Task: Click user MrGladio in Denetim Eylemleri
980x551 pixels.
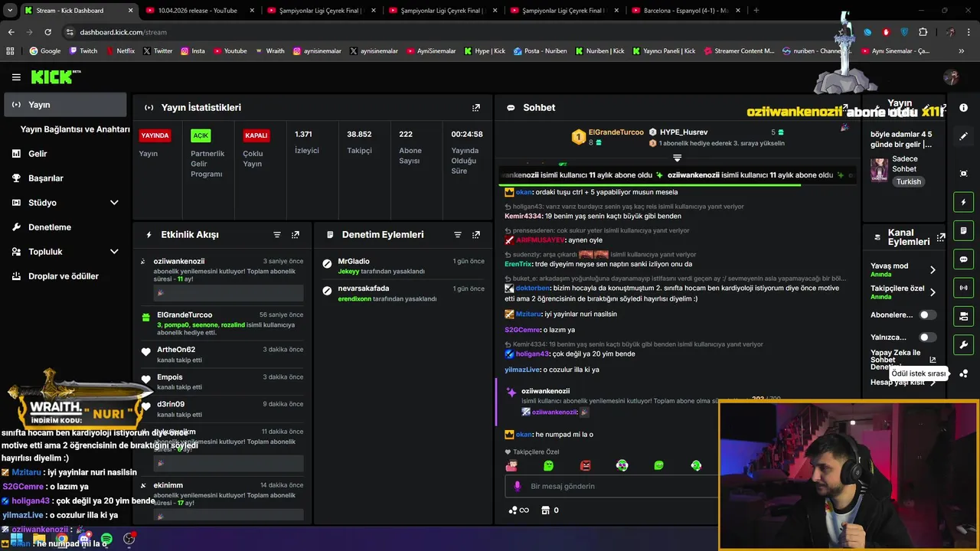Action: 354,262
